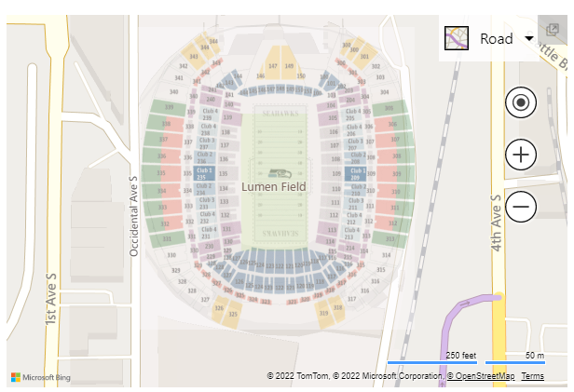Select the Club 1 209 section
The height and width of the screenshot is (392, 574).
tap(355, 174)
